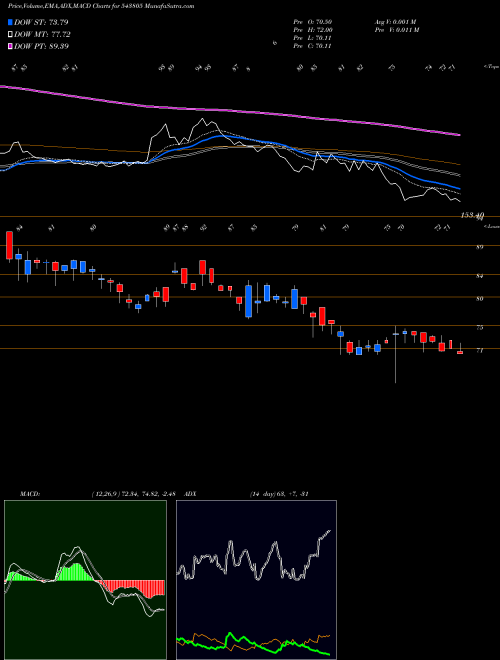Viewport: 500px width, 660px height.
Task: Click the 'Pre C: 70.11' close value
Action: point(312,46)
